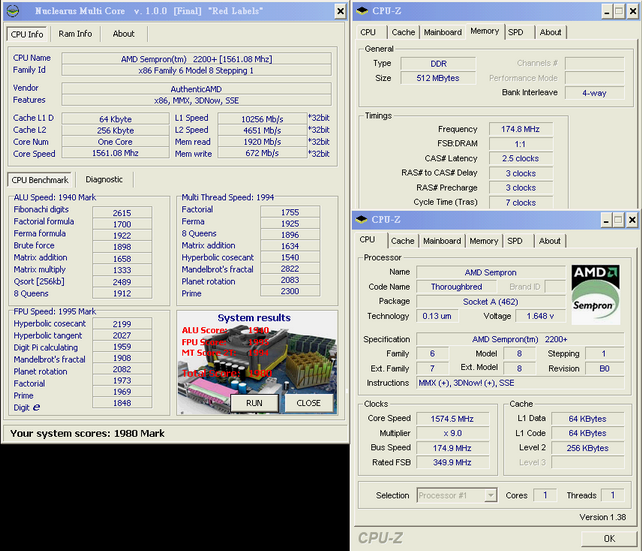The width and height of the screenshot is (642, 551).
Task: Click memory Frequency 174.8 MHz value
Action: click(520, 129)
